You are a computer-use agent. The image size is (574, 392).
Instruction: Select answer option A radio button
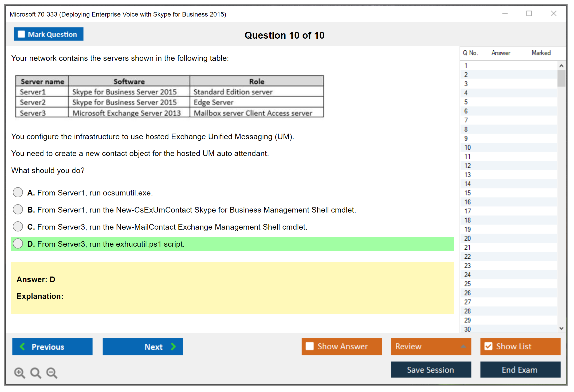pos(18,192)
